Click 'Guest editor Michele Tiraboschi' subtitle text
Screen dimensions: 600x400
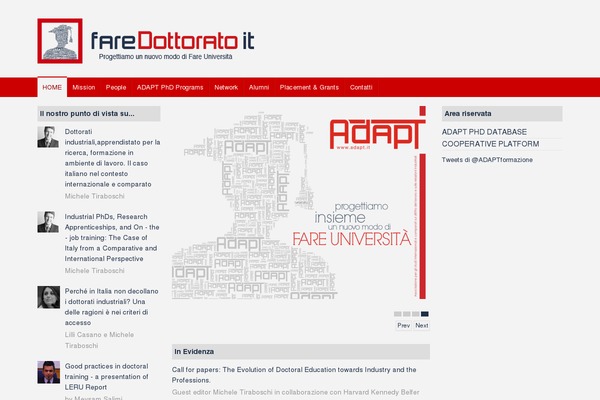(295, 392)
